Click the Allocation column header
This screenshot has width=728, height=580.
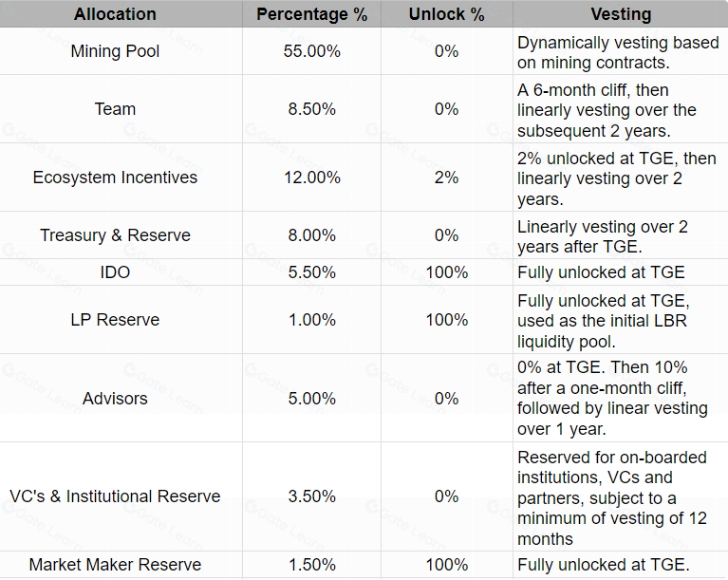pos(115,14)
